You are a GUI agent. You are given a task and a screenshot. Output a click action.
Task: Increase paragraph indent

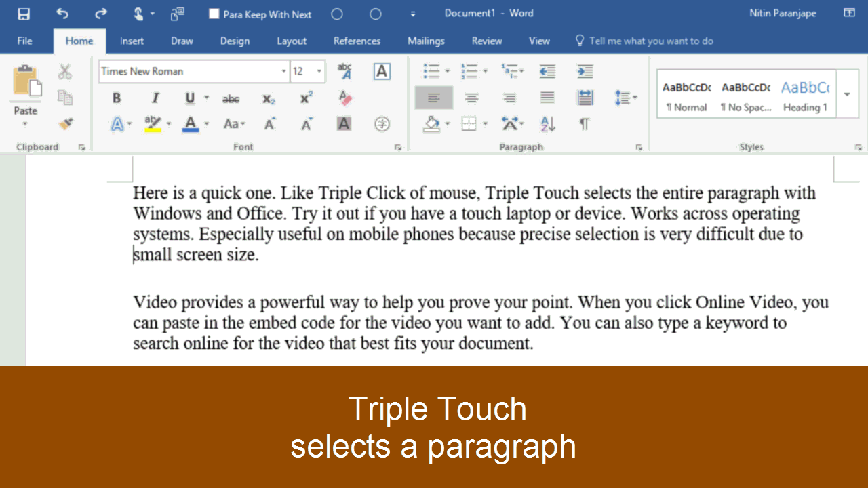click(x=585, y=71)
